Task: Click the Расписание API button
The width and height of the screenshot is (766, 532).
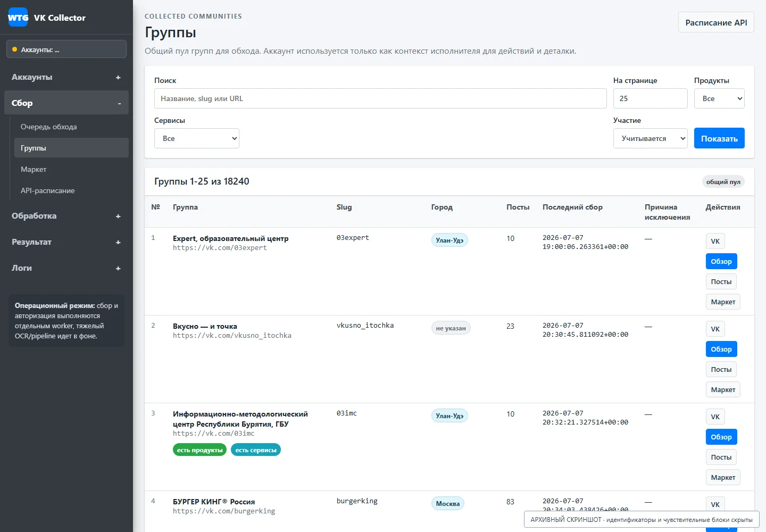Action: tap(716, 22)
